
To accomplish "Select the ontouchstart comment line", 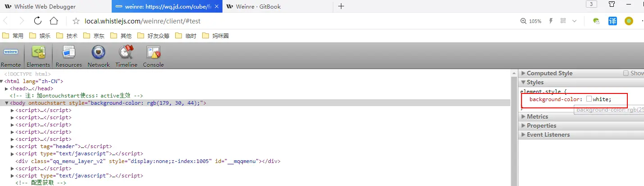I will click(76, 96).
